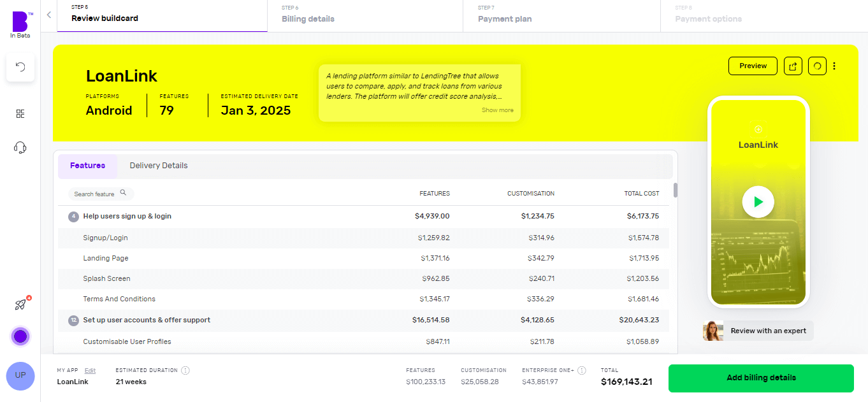Expand the description with Show more

pyautogui.click(x=498, y=110)
